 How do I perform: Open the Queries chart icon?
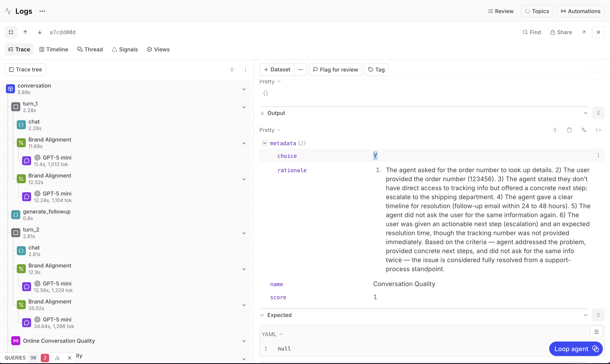57,358
